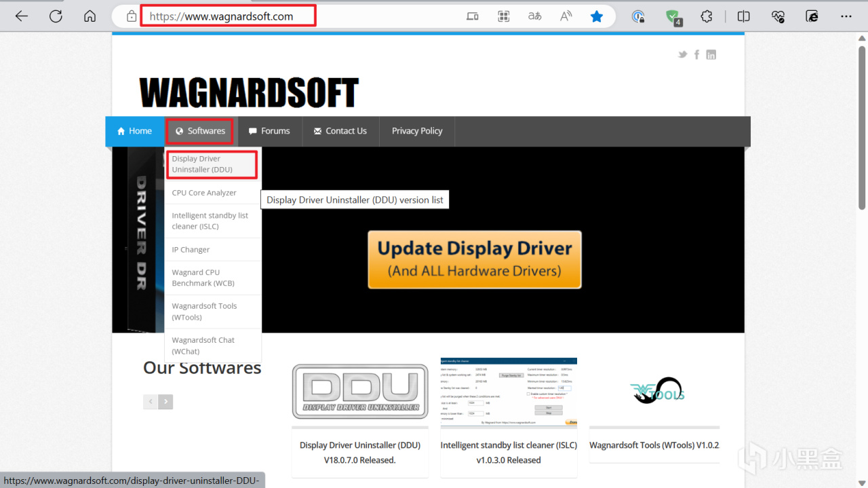Open browser Settings and more menu
This screenshot has width=868, height=488.
[846, 16]
